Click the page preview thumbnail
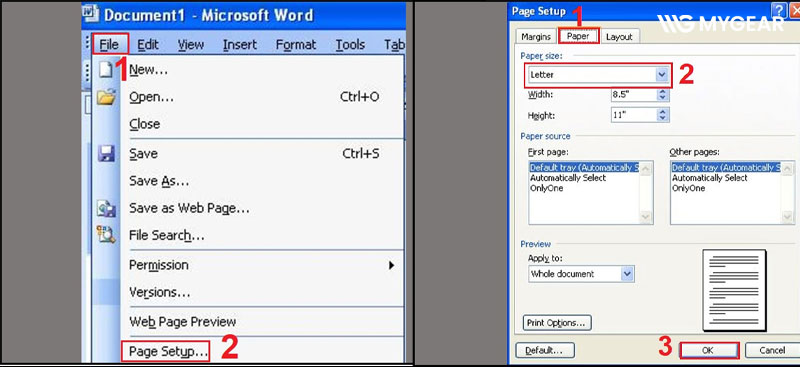Viewport: 800px width, 367px height. click(734, 290)
